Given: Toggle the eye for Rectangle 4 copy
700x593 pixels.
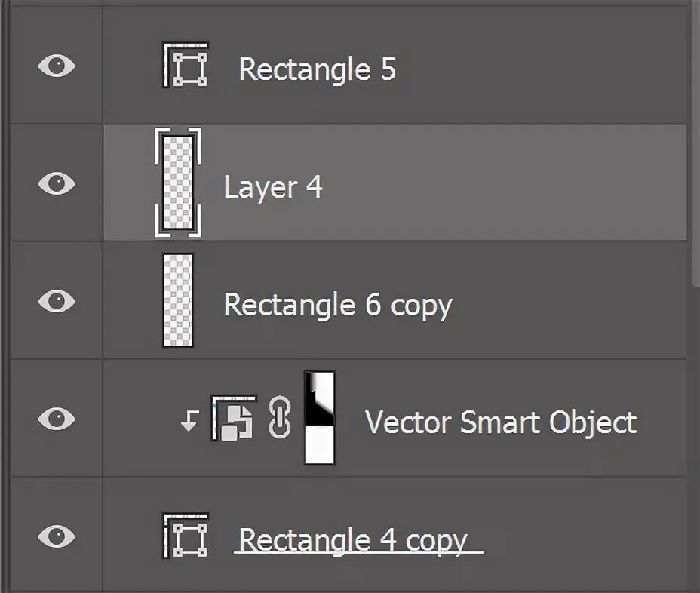Looking at the screenshot, I should point(57,536).
